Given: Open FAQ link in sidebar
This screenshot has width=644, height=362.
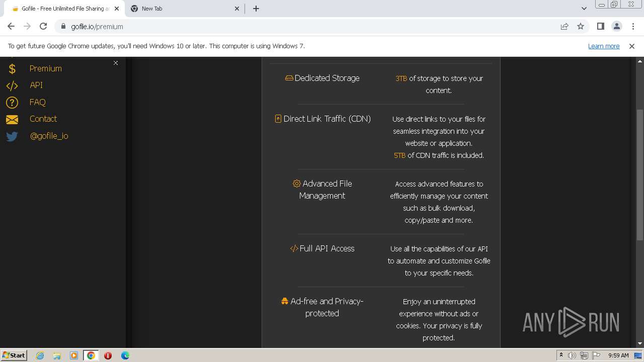Looking at the screenshot, I should tap(37, 102).
